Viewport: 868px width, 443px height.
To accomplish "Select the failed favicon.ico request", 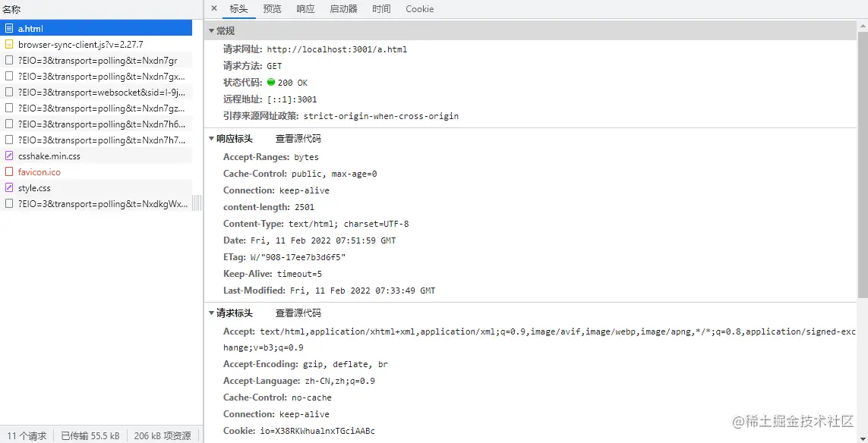I will click(x=96, y=172).
